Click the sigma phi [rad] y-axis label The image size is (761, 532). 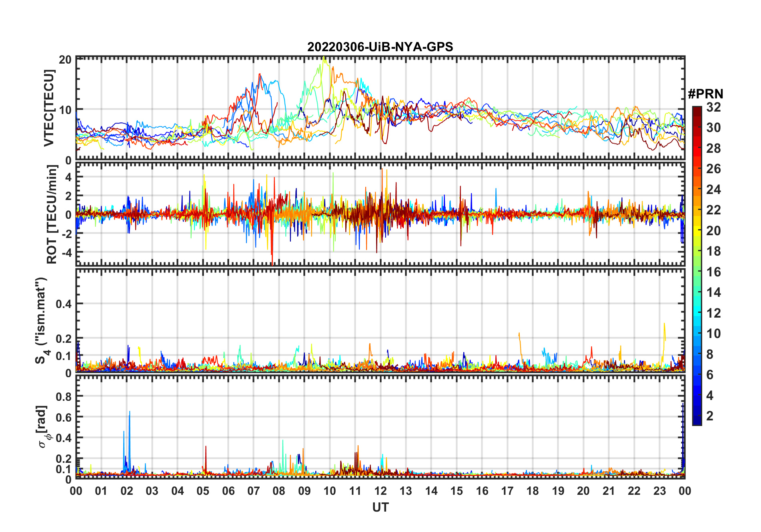coord(43,426)
